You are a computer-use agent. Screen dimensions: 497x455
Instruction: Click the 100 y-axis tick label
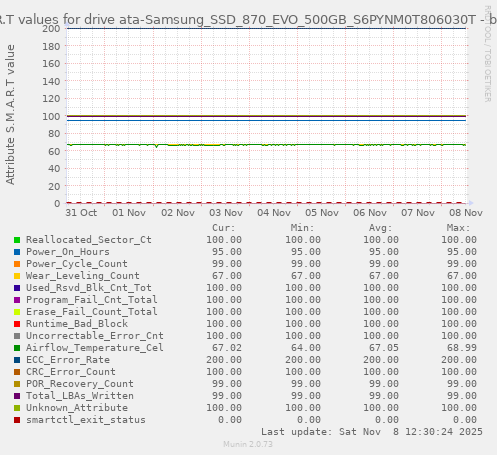pos(51,117)
